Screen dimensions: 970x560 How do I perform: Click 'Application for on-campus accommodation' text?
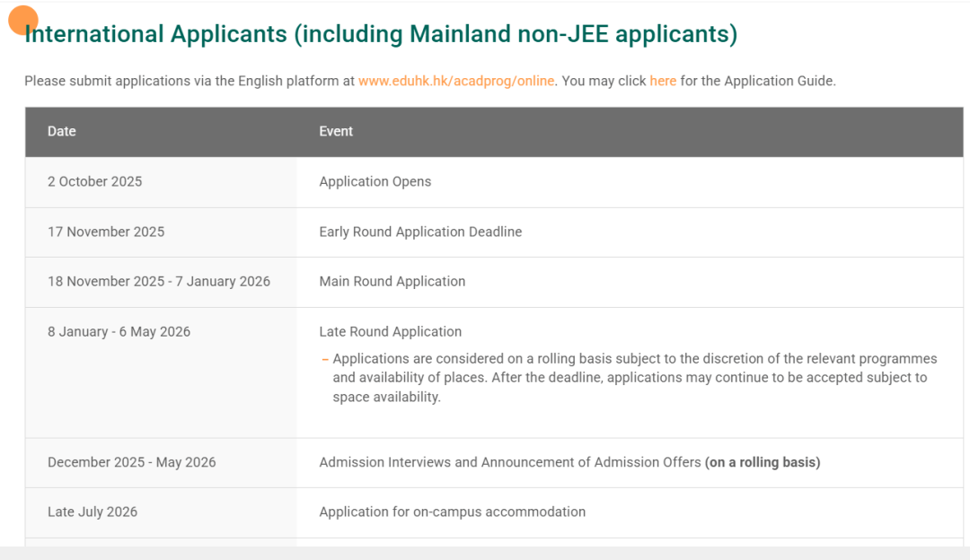coord(453,512)
